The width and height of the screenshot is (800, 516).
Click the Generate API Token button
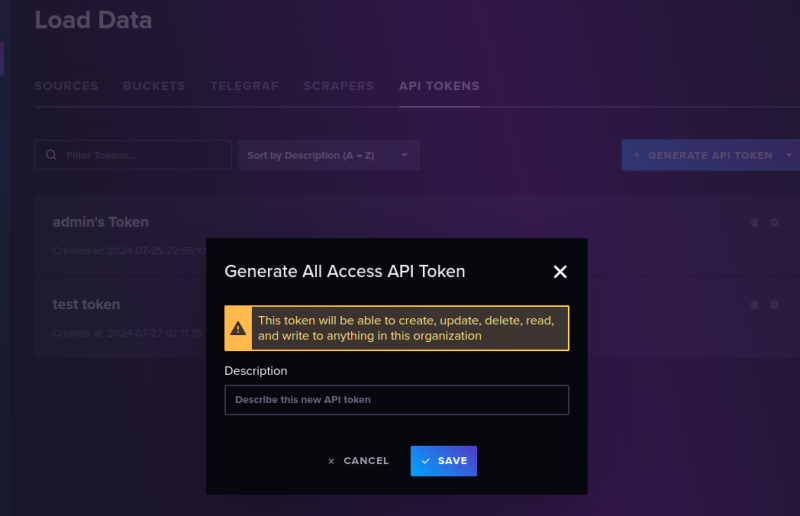[702, 155]
